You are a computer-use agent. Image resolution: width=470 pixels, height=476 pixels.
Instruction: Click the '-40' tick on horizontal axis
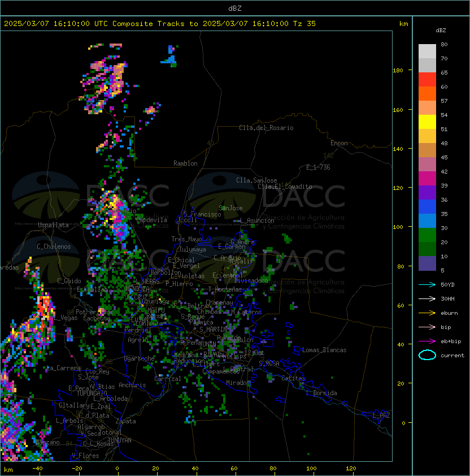coord(37,469)
